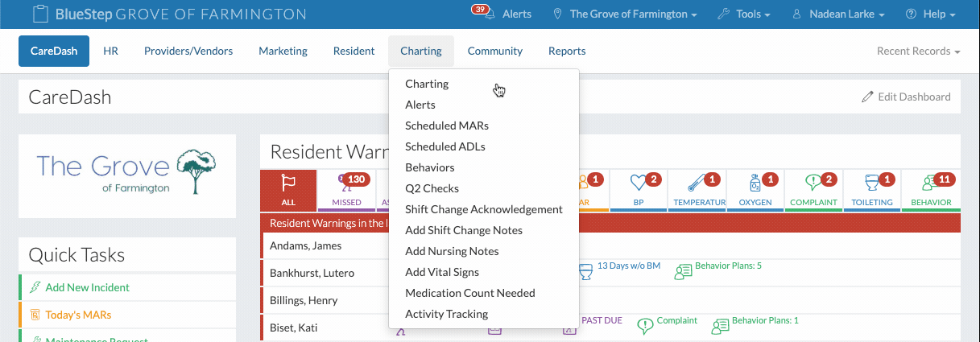Click the CareDash button

[54, 51]
